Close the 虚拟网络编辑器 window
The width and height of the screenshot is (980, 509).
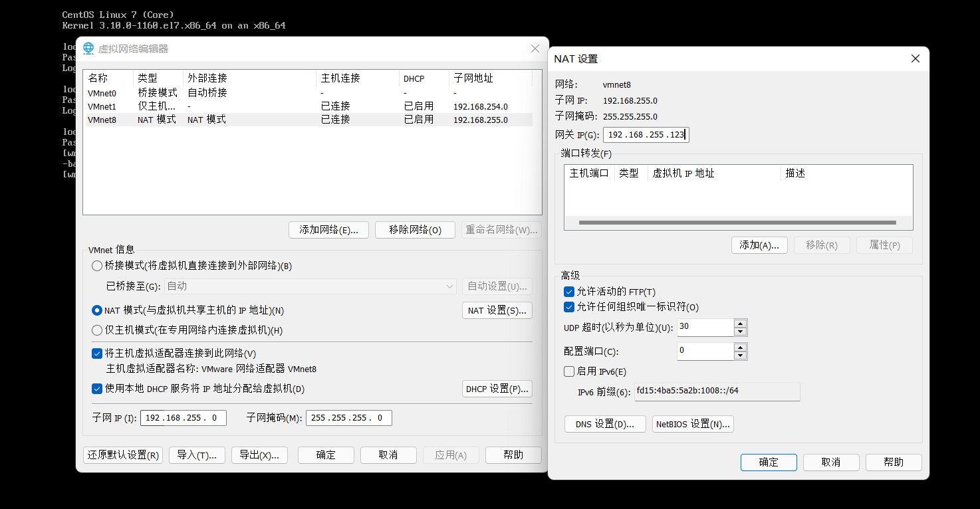[x=535, y=49]
